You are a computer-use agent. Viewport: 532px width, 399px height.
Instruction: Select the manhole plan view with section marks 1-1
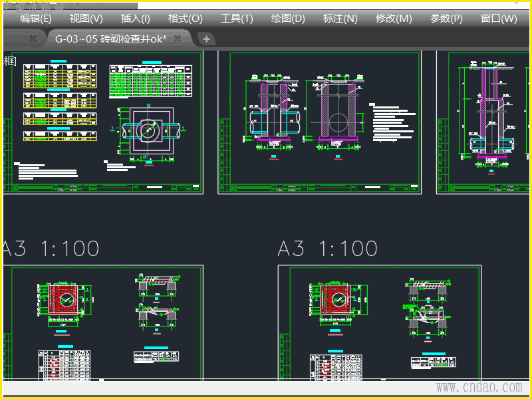click(148, 132)
